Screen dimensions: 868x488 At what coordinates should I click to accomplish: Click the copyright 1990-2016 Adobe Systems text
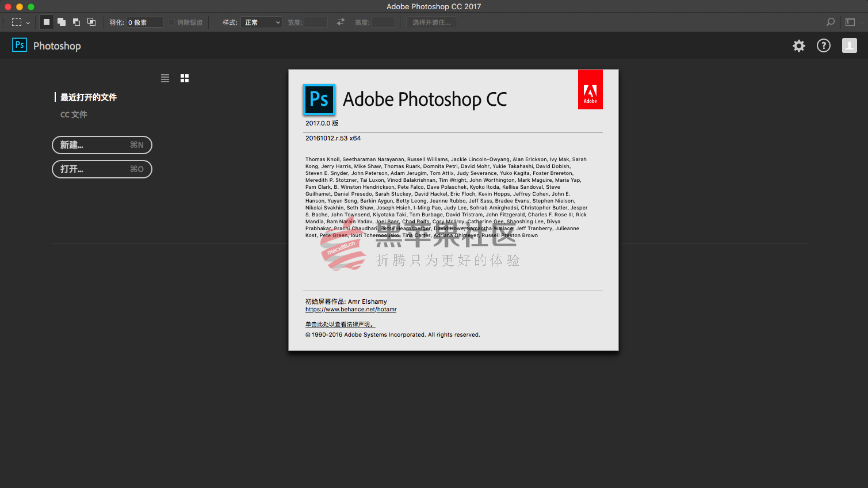pyautogui.click(x=393, y=335)
